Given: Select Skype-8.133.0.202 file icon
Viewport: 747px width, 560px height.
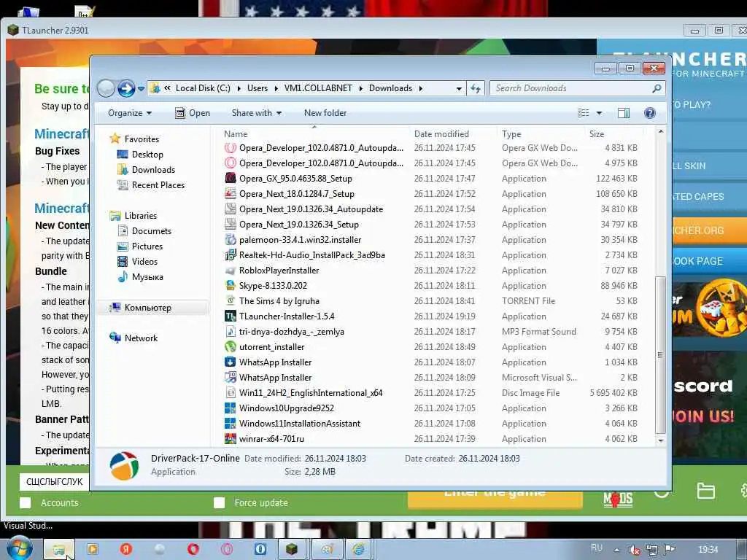Looking at the screenshot, I should click(x=231, y=286).
